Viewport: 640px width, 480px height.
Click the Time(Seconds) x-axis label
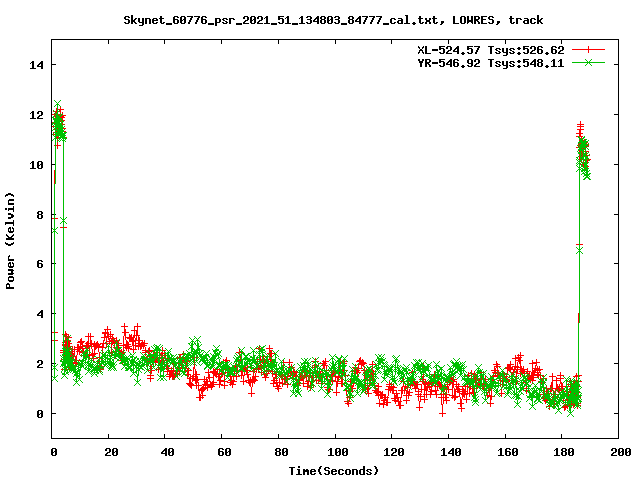[334, 471]
